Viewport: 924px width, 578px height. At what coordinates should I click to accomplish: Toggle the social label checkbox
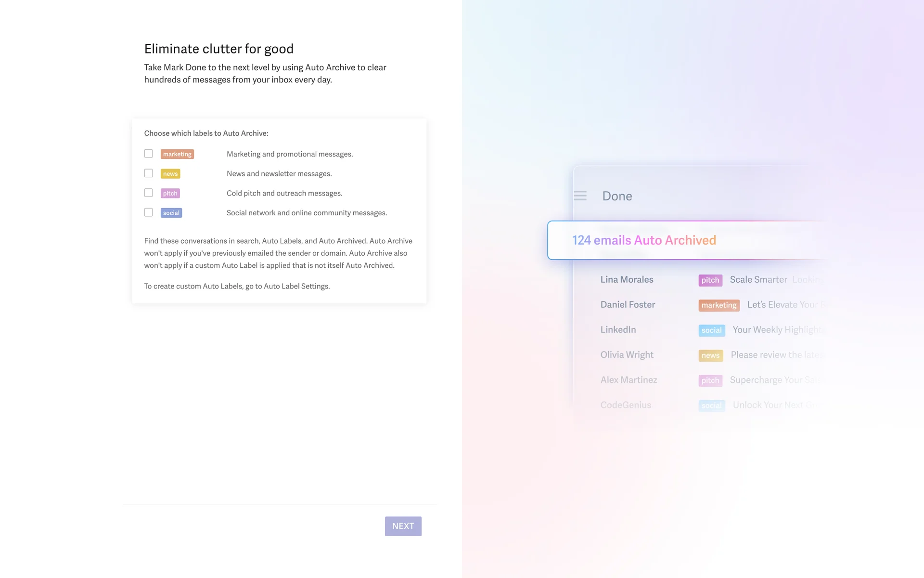pos(149,212)
